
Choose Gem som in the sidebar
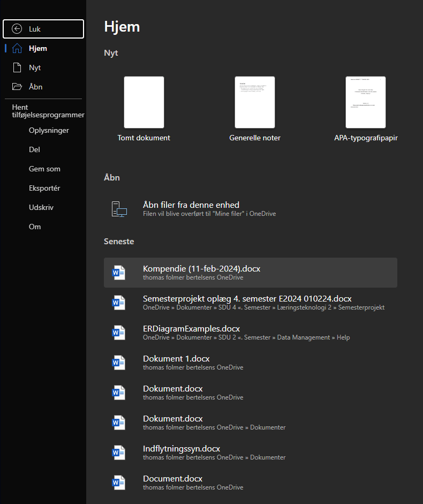[x=44, y=169]
